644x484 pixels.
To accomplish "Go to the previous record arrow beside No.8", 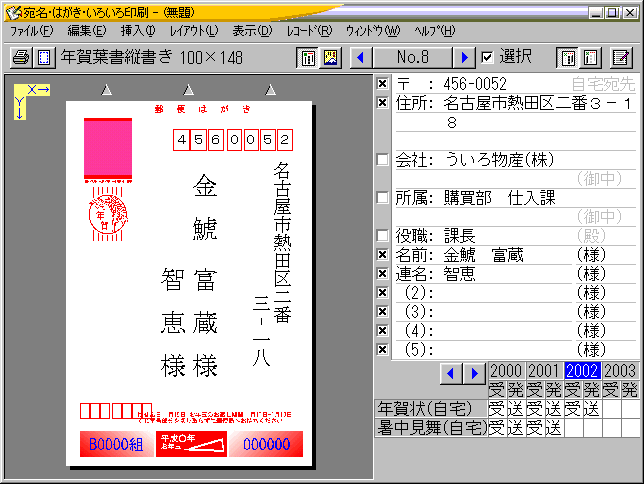I will [361, 58].
